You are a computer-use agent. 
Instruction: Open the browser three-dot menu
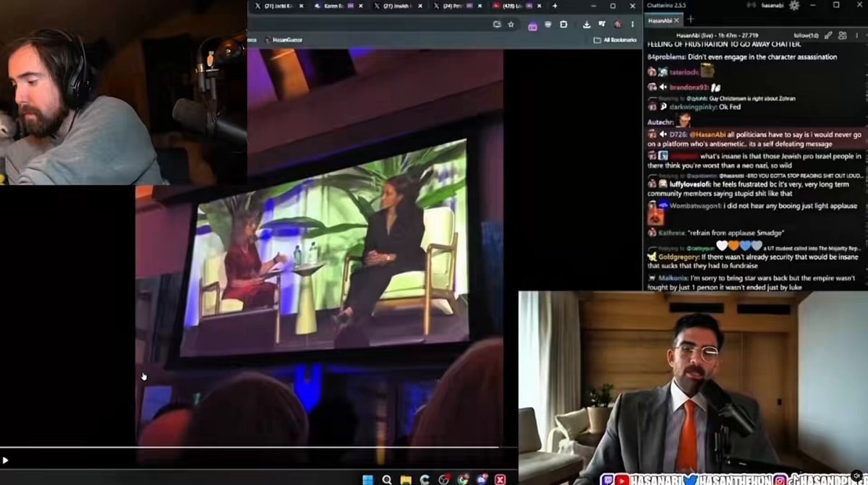pos(633,24)
